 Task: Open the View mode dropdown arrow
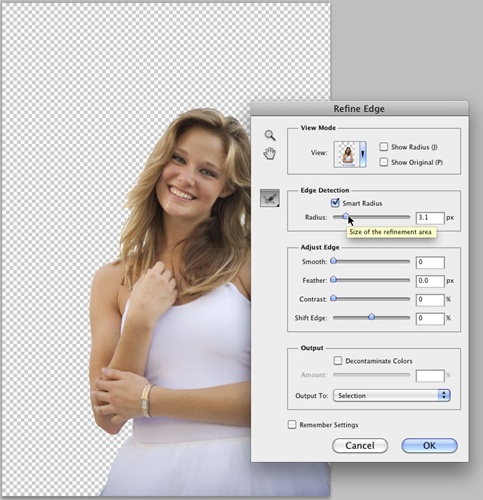(363, 154)
